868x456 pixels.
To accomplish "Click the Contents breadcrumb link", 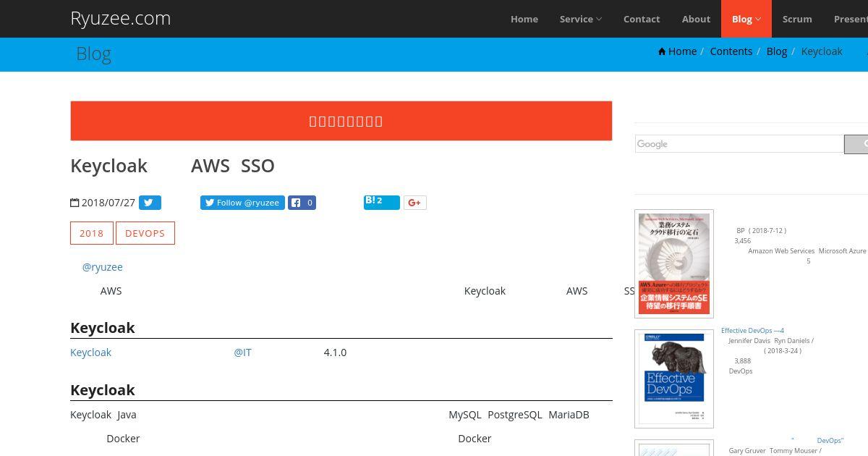I will tap(731, 51).
